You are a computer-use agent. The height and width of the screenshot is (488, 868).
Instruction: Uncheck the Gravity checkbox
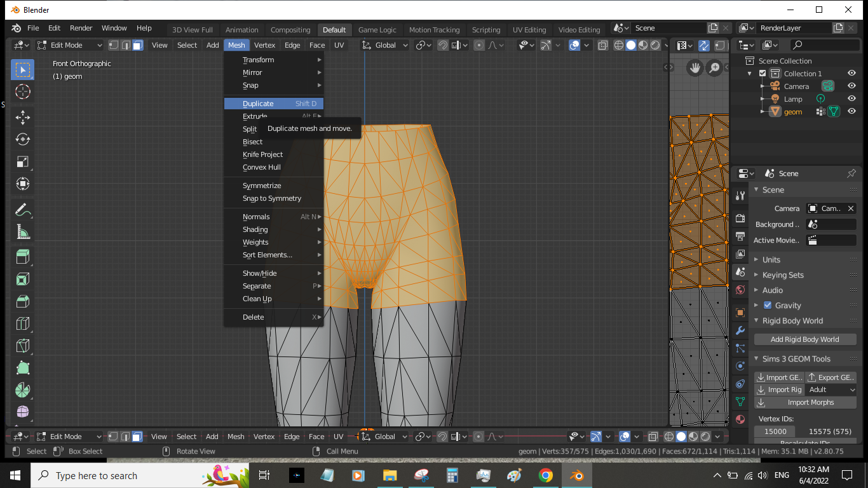click(x=767, y=306)
